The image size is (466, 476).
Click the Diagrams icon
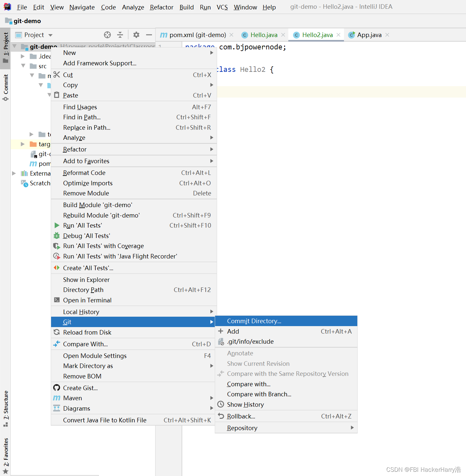pos(57,408)
